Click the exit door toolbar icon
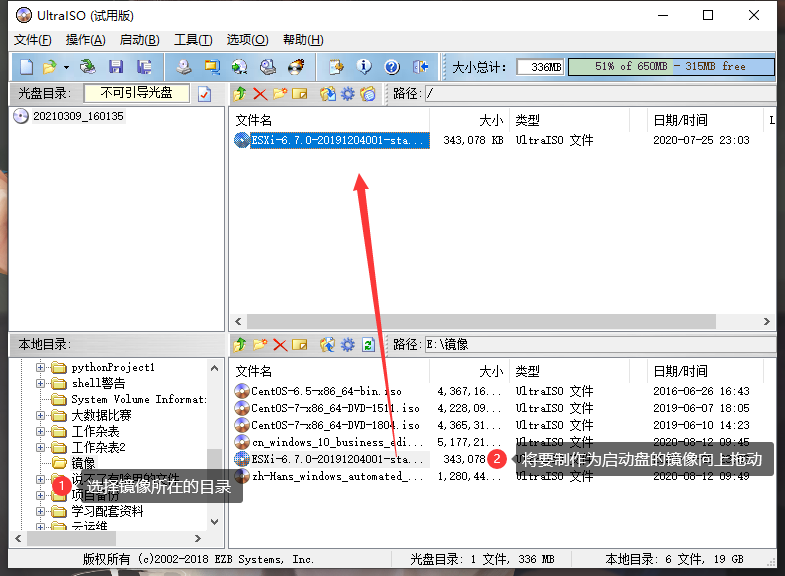The width and height of the screenshot is (785, 576). pos(421,67)
